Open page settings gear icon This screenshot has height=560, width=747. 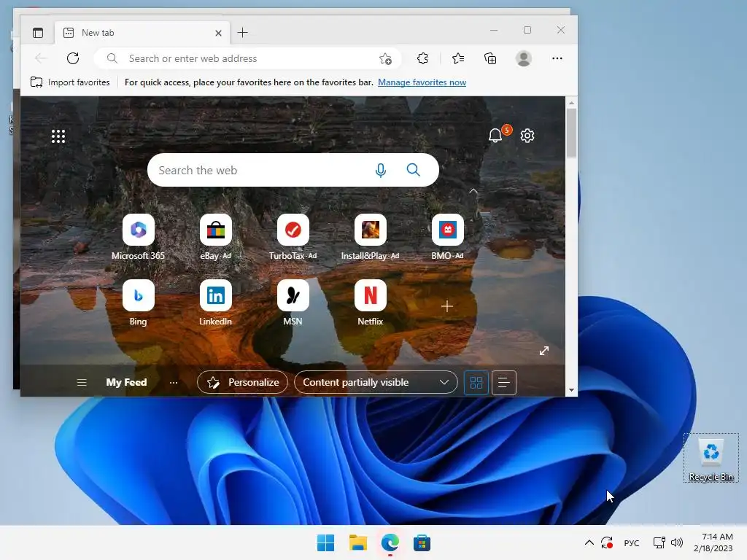click(527, 136)
